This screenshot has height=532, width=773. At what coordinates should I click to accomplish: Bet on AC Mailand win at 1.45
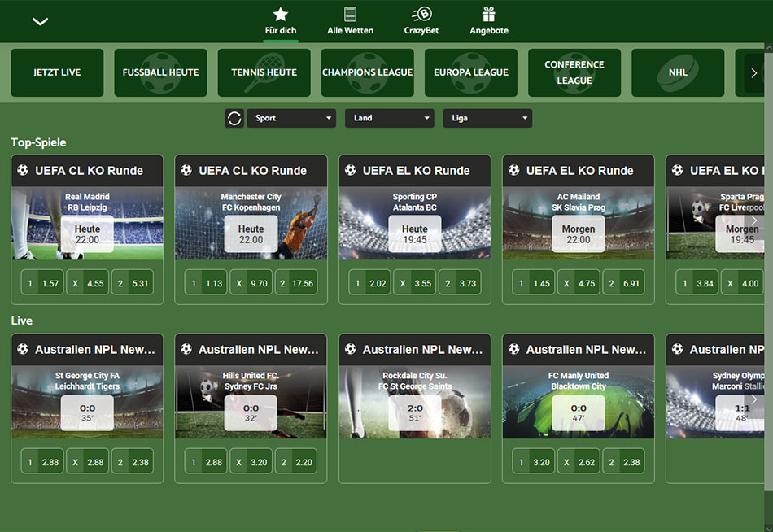pos(534,284)
